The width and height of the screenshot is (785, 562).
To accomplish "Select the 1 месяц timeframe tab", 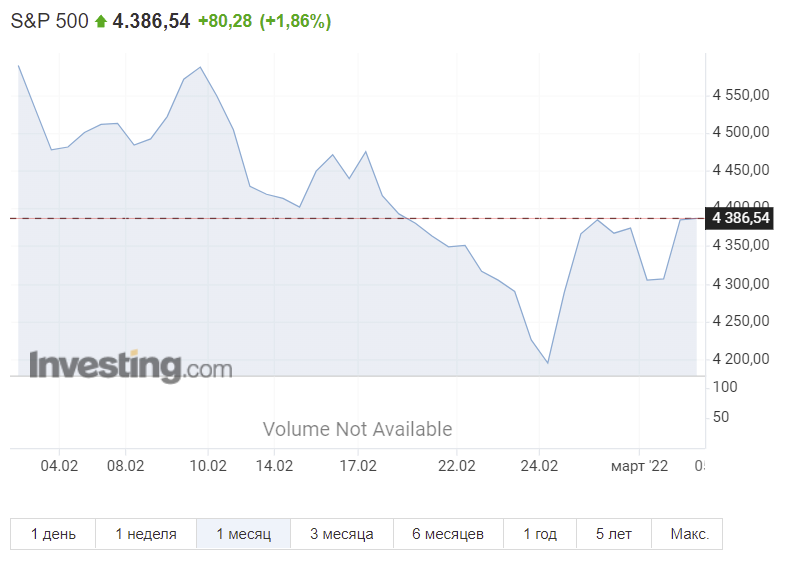I will 243,534.
